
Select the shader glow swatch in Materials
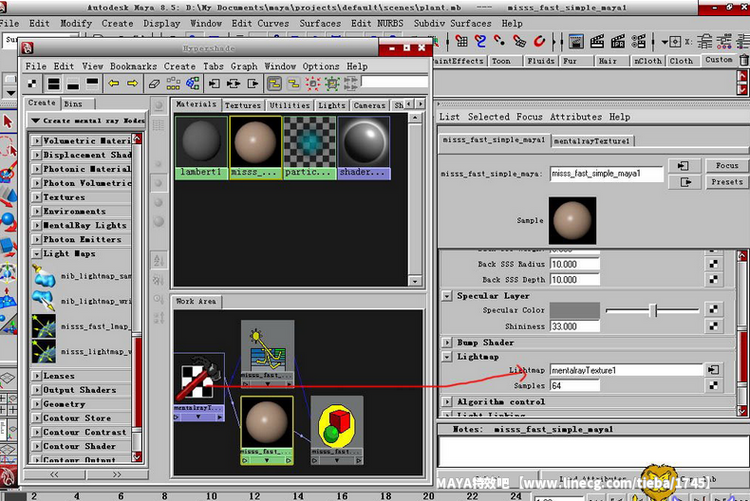[364, 147]
